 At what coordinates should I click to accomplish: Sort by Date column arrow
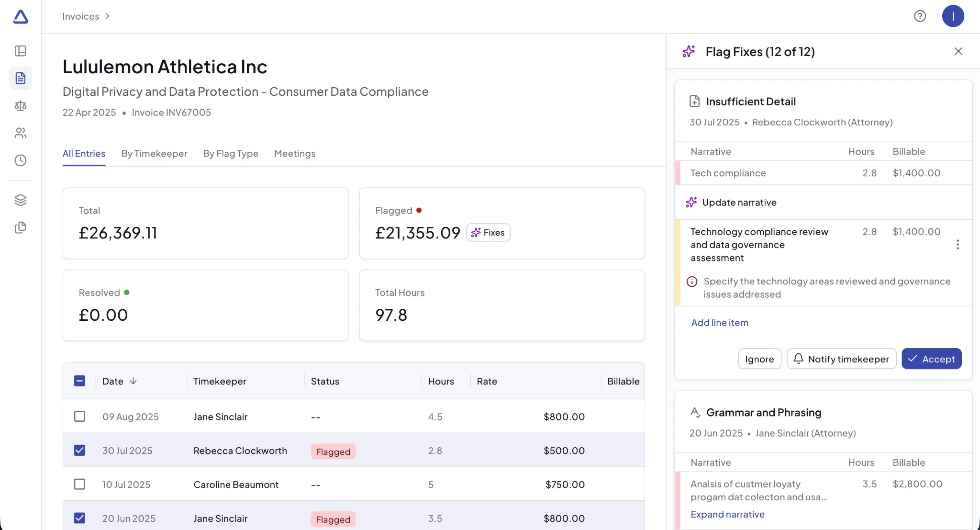point(134,381)
